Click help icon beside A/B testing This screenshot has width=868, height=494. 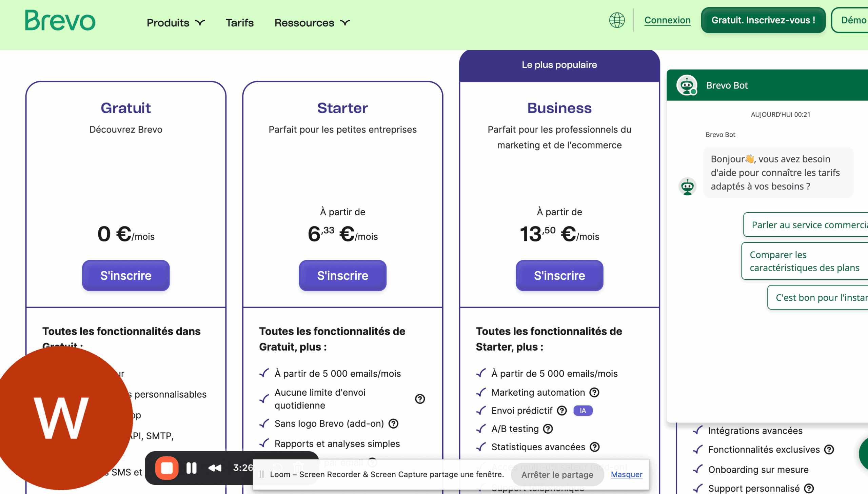[548, 429]
